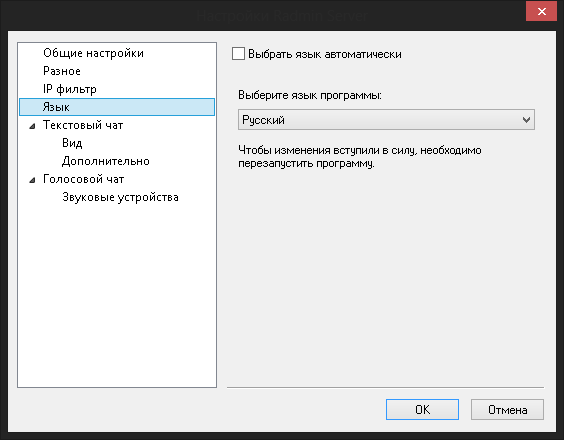Screen dimensions: 564x440
Task: Select Вид under Текстовый чат
Action: [72, 143]
